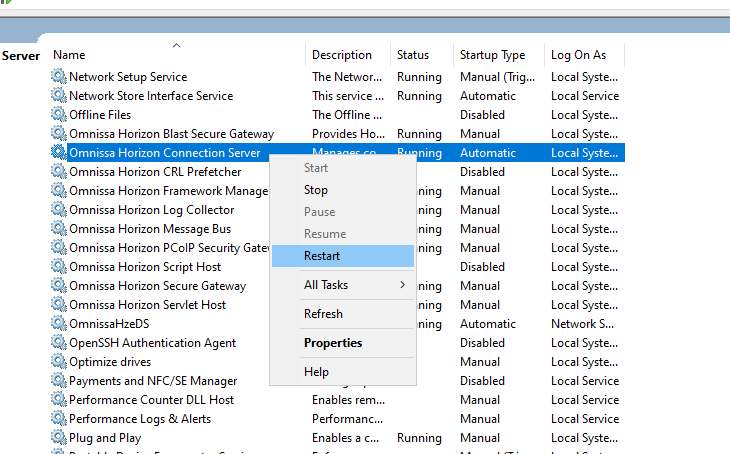Click gear icon of Omnissa Horizon Servlet Host
This screenshot has width=730, height=454.
[x=59, y=305]
